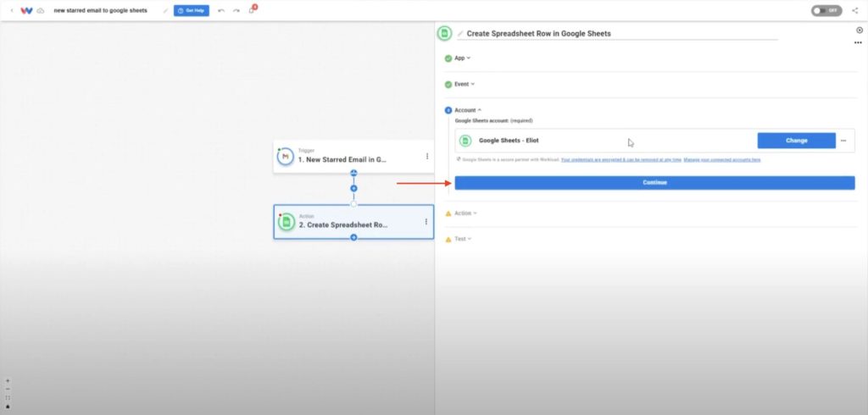This screenshot has width=868, height=415.
Task: Click the Change account button
Action: 796,141
